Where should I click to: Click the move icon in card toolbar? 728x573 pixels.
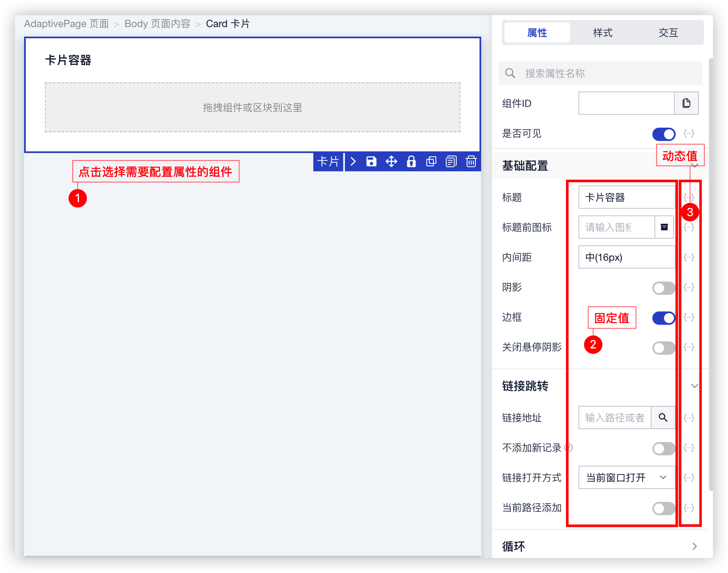tap(391, 162)
